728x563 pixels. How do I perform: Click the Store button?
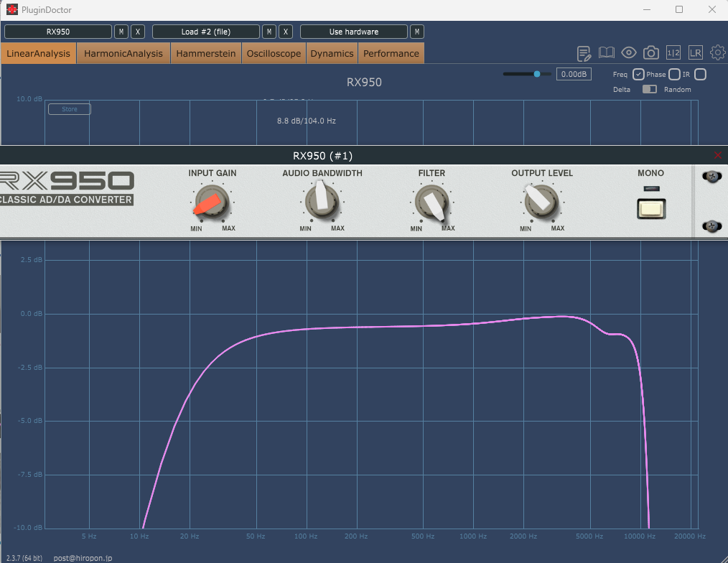[x=70, y=109]
